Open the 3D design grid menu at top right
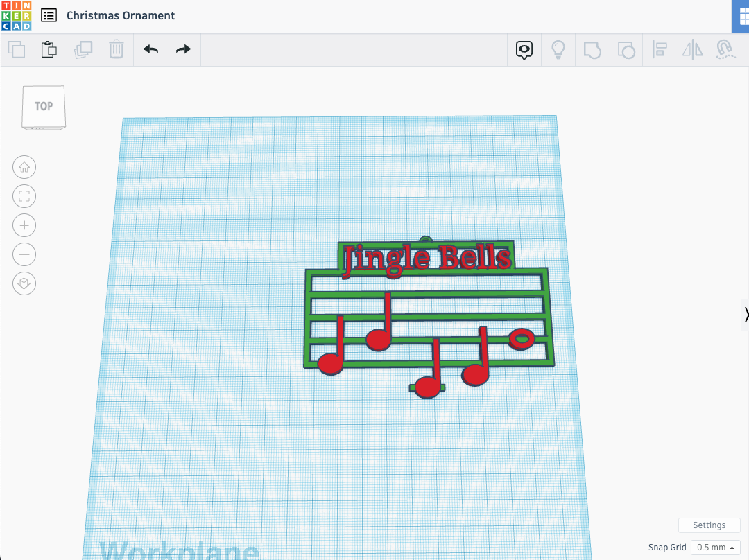749x560 pixels. pos(741,16)
